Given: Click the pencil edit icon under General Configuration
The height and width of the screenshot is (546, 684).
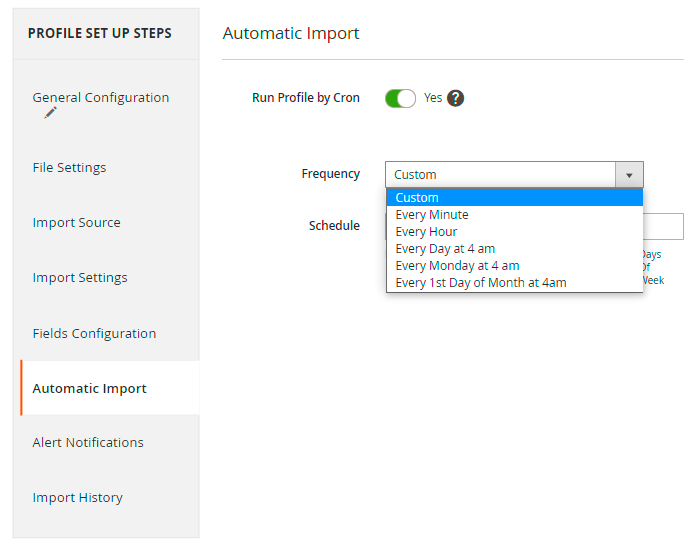Looking at the screenshot, I should 50,114.
